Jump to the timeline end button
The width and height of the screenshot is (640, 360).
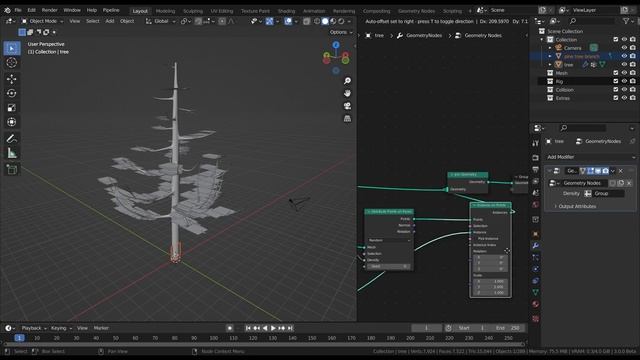(290, 328)
